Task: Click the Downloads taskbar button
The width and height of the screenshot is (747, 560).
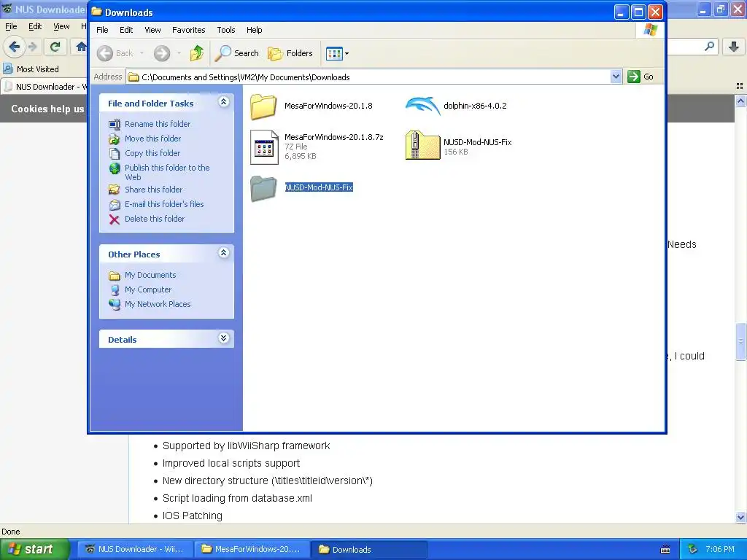Action: coord(368,550)
